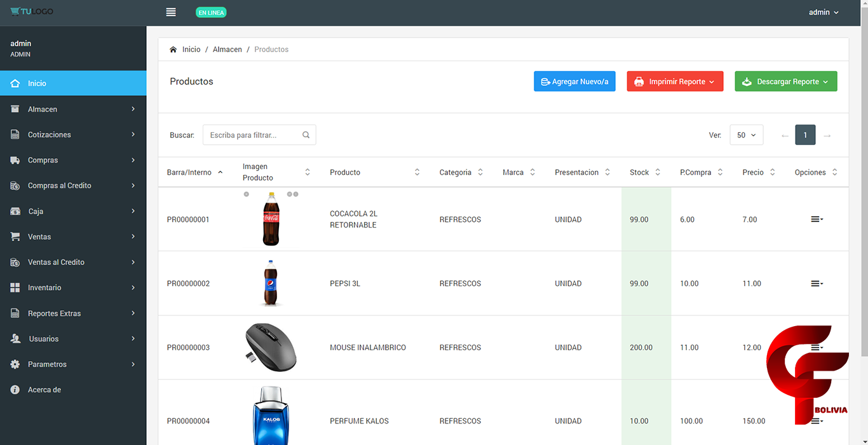The height and width of the screenshot is (445, 868).
Task: Open options menu for COCACOLA 2L RETORNABLE
Action: tap(817, 219)
